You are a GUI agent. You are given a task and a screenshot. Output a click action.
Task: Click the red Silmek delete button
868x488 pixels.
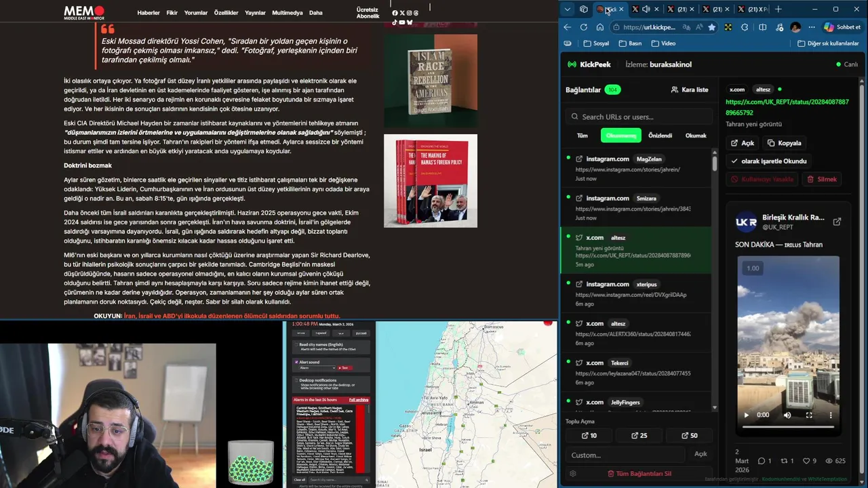pyautogui.click(x=822, y=179)
